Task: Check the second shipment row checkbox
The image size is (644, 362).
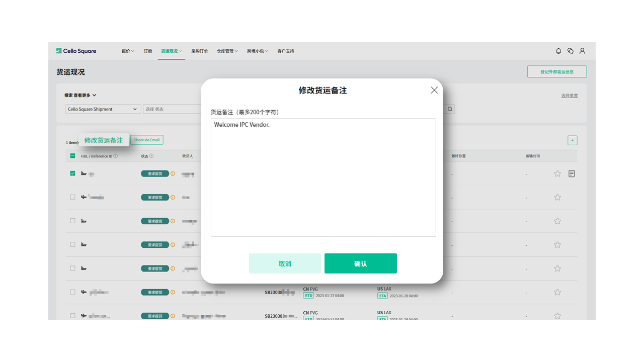Action: point(72,197)
